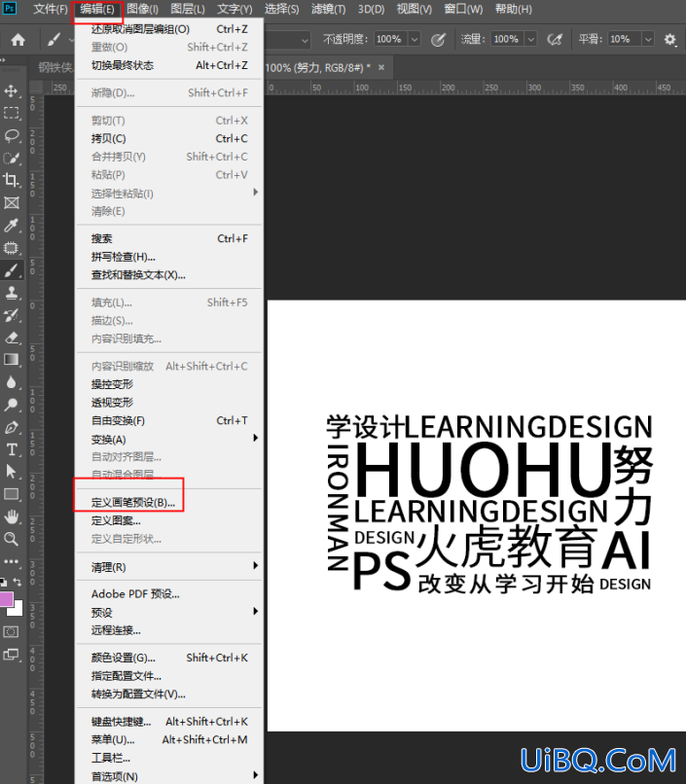Select the Gradient tool

[11, 360]
